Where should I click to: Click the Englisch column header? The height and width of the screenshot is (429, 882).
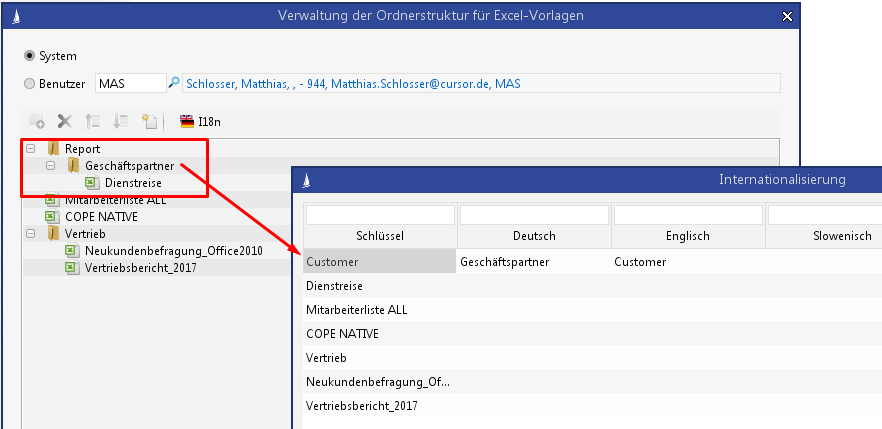tap(688, 236)
